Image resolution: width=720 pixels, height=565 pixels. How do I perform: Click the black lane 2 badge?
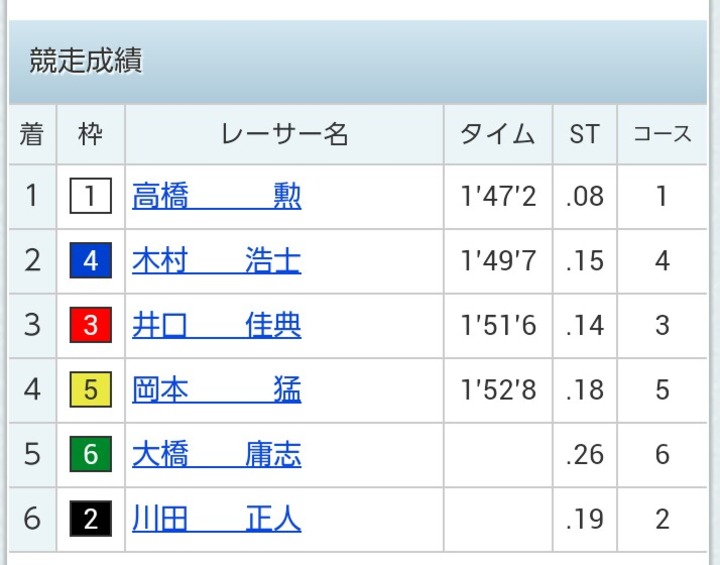90,520
